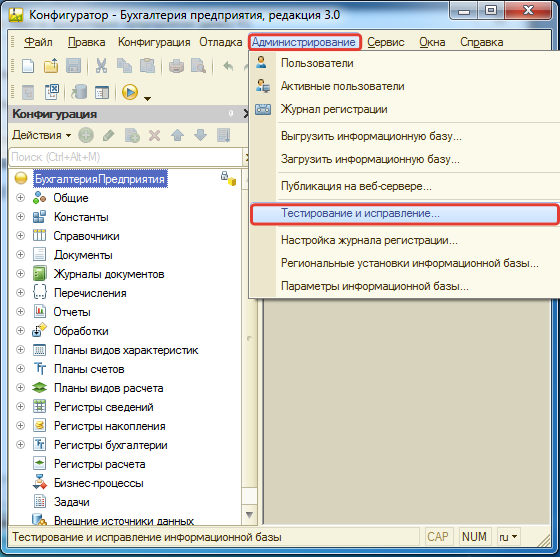Image resolution: width=560 pixels, height=557 pixels.
Task: Expand the Обработки tree node
Action: tap(20, 330)
